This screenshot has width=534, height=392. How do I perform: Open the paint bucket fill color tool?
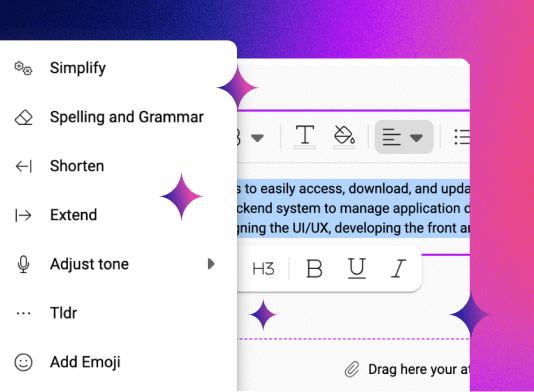[x=344, y=137]
